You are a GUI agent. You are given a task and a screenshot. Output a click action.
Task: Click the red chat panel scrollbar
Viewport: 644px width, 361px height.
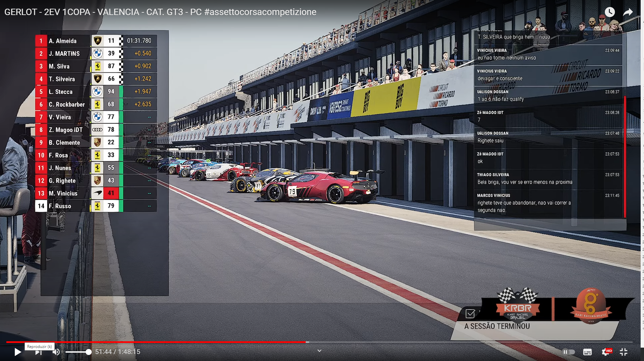pos(625,156)
